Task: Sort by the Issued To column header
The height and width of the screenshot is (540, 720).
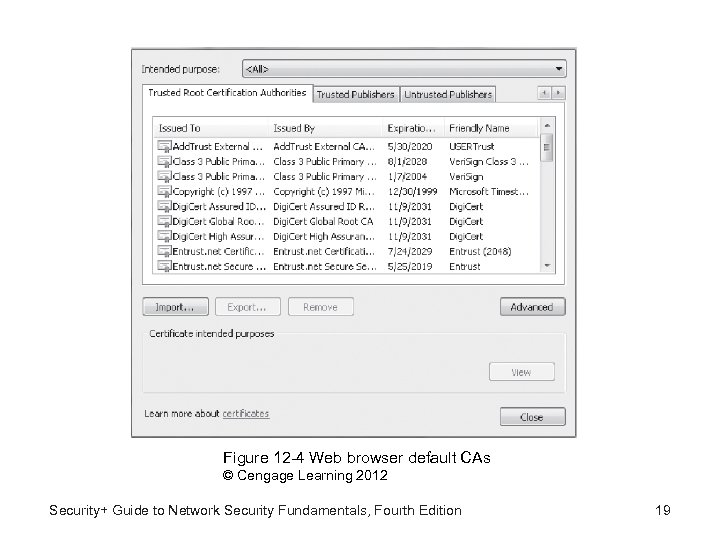Action: coord(210,128)
